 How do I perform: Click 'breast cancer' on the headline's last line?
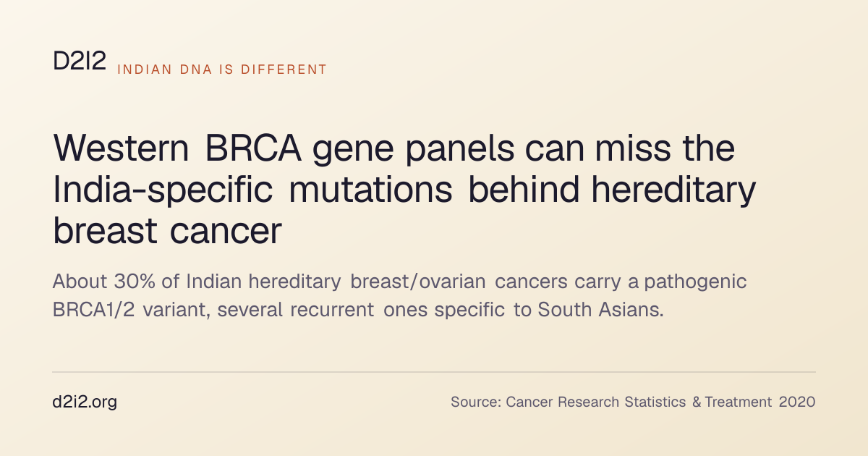pyautogui.click(x=167, y=230)
